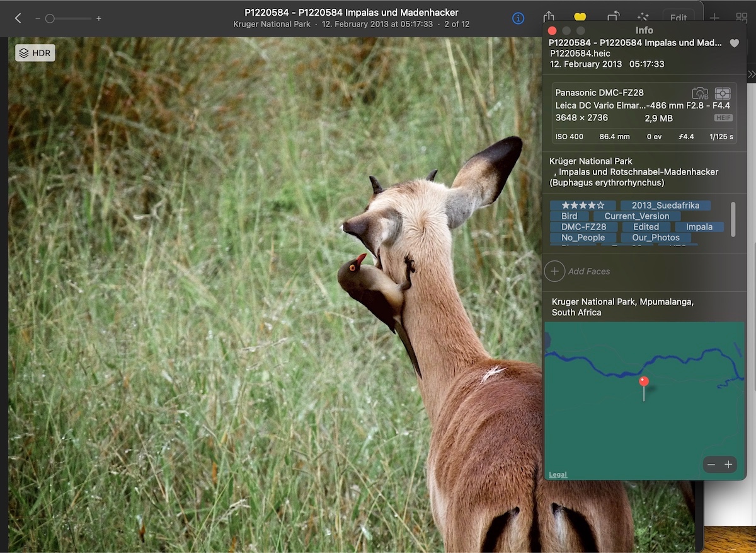Toggle the yellow favorite heart in toolbar
This screenshot has height=553, width=756.
tap(580, 18)
